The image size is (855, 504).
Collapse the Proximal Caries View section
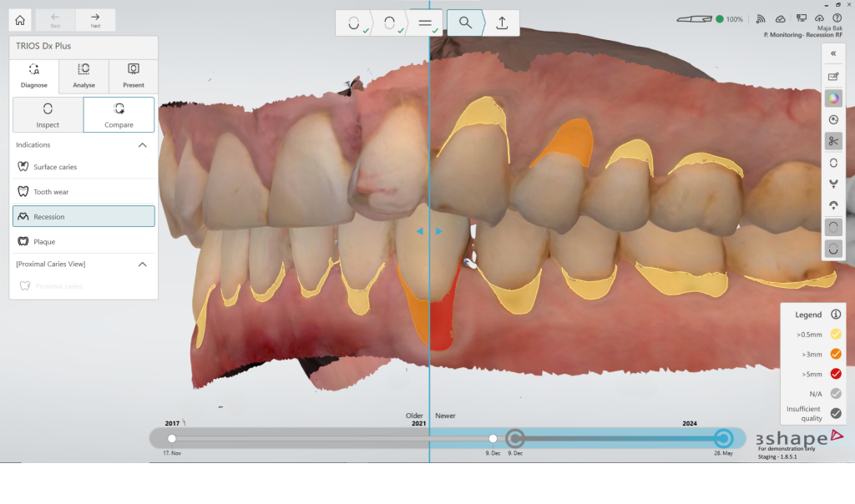[142, 265]
